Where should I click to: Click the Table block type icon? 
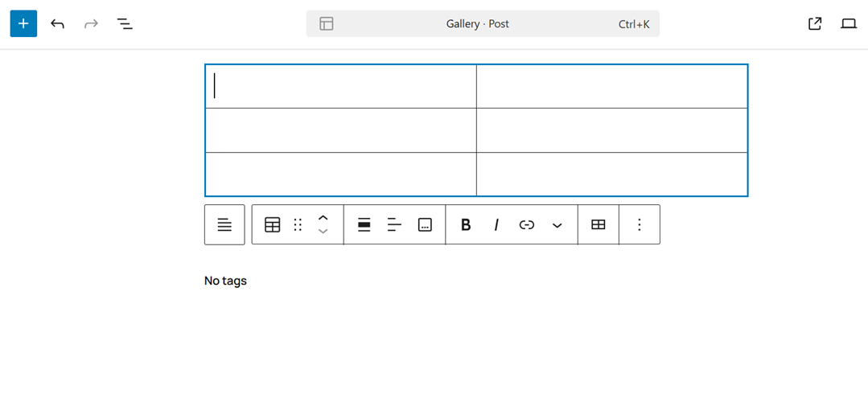coord(273,225)
